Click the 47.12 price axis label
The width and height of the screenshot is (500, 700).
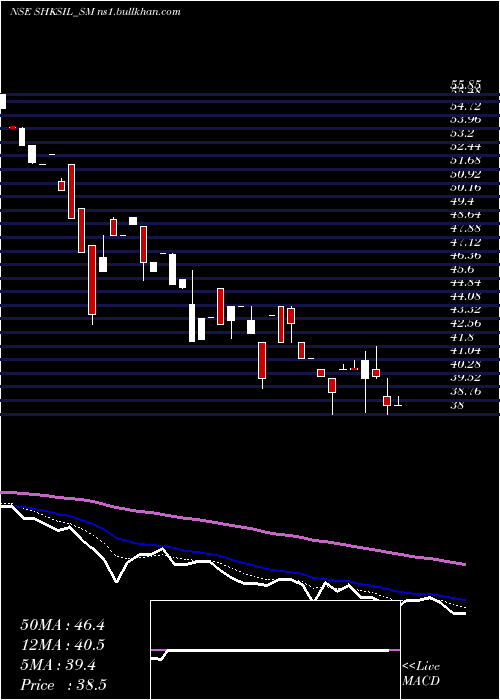[465, 242]
